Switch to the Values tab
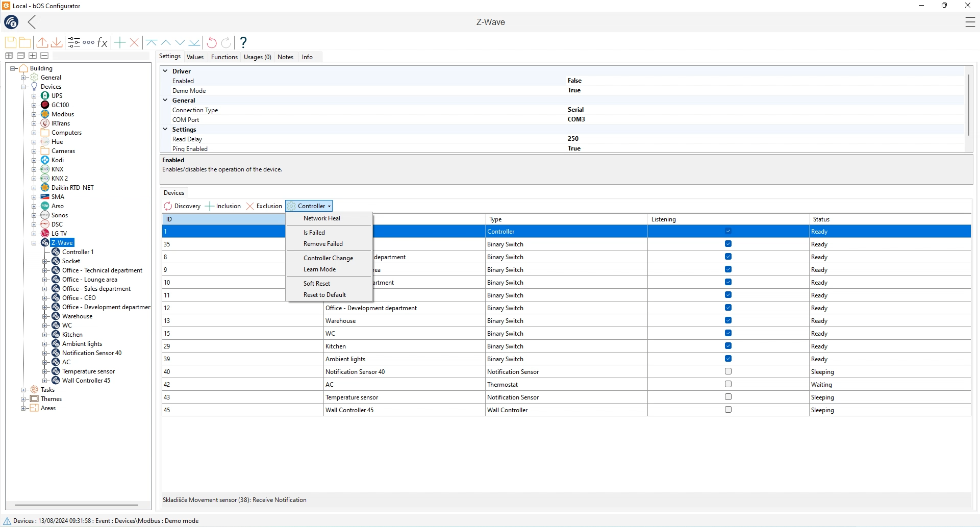Viewport: 980px width, 527px height. [x=195, y=57]
